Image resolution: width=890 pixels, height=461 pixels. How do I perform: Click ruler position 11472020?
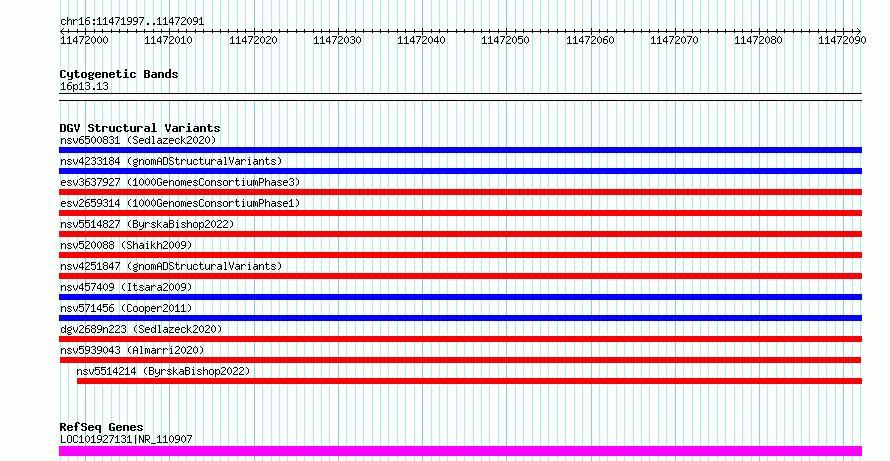pyautogui.click(x=253, y=40)
